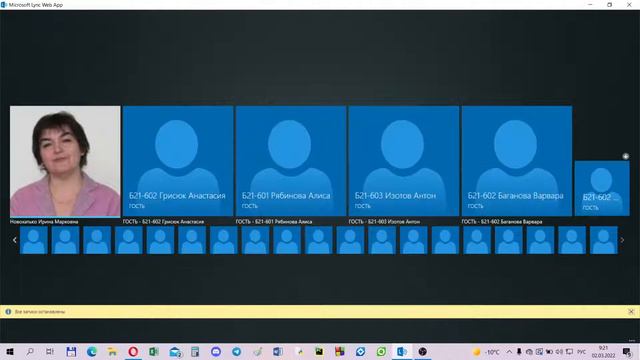The width and height of the screenshot is (640, 360).
Task: Click the caption 'ГОСТЬ - Б21-601 Рябинова Алиса'
Action: point(274,222)
